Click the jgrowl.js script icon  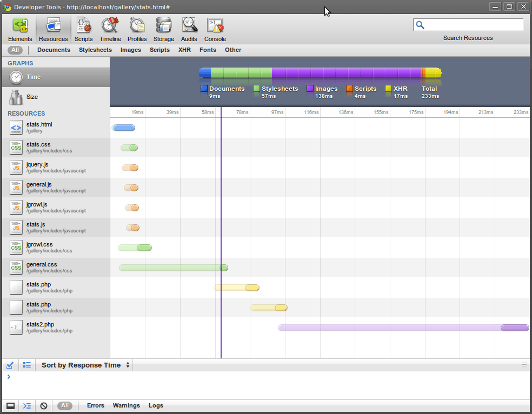tap(16, 208)
